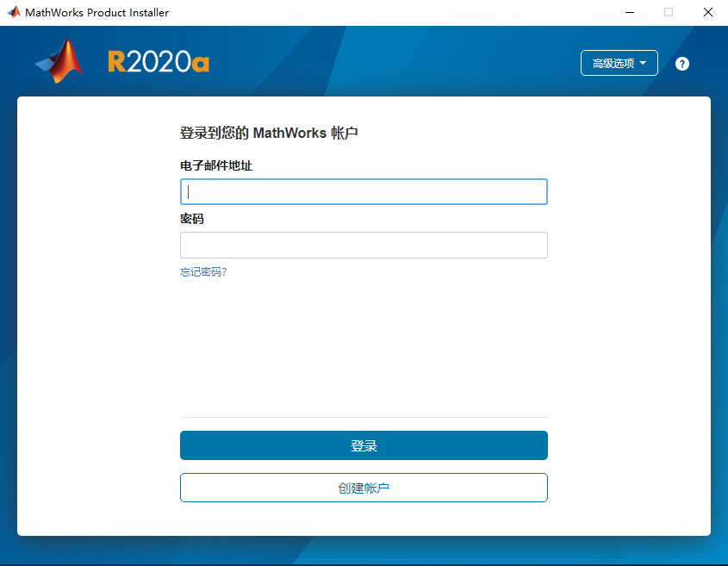Click the 登录到您的 MathWorks 帐户 heading
The height and width of the screenshot is (566, 728).
click(x=269, y=134)
